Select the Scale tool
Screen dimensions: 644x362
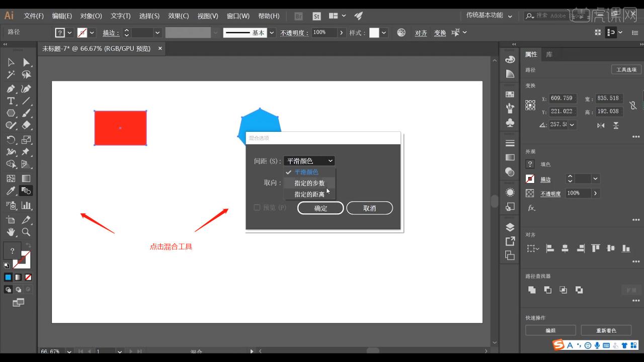(26, 139)
